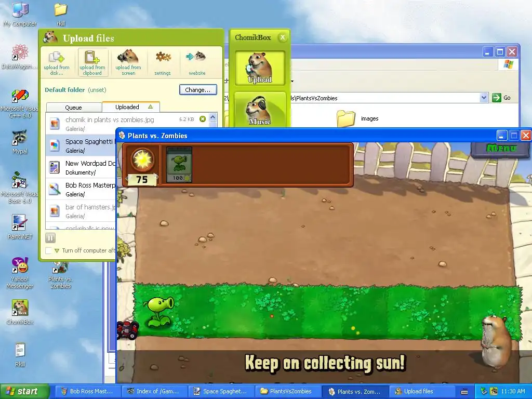532x399 pixels.
Task: Open the Windows start menu
Action: coord(25,391)
